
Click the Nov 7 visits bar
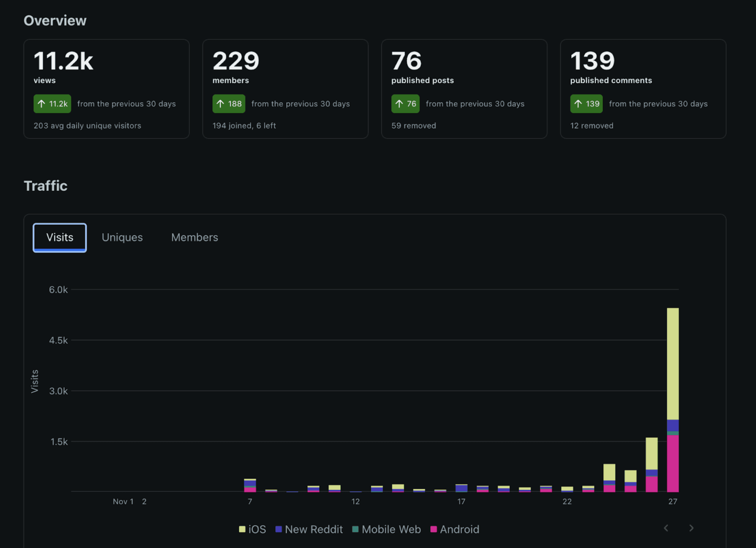click(250, 486)
